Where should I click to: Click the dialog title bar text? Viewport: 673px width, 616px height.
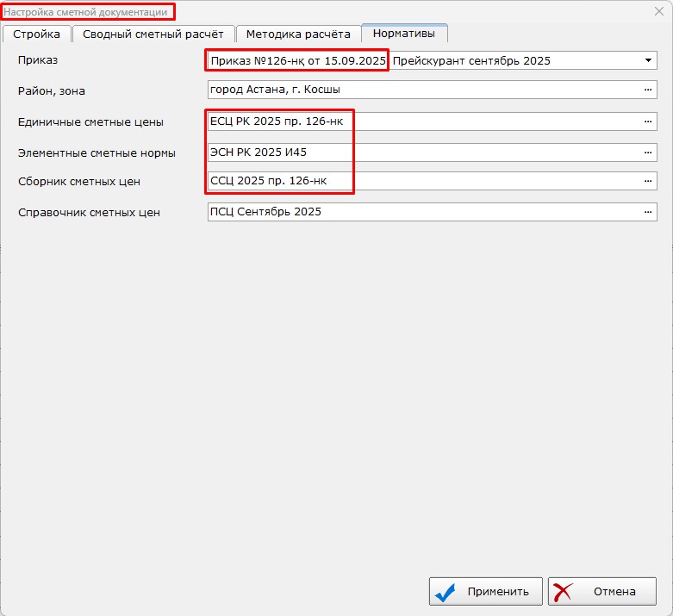[86, 12]
